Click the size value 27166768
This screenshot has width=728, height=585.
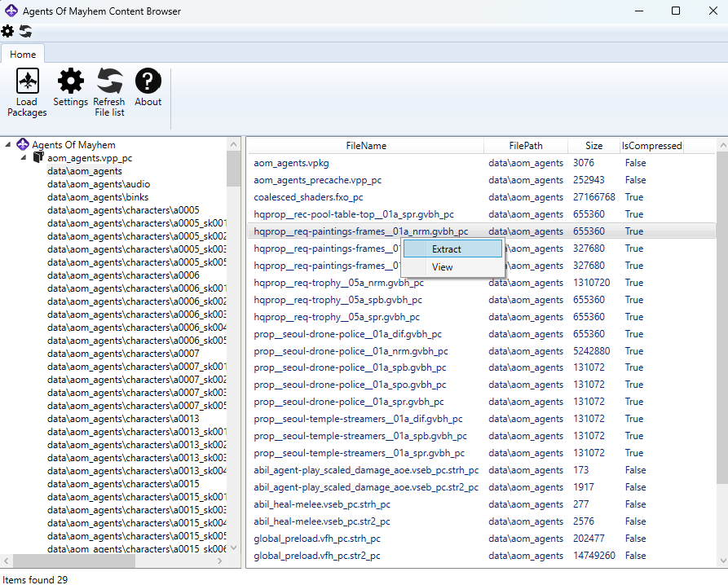click(x=593, y=197)
